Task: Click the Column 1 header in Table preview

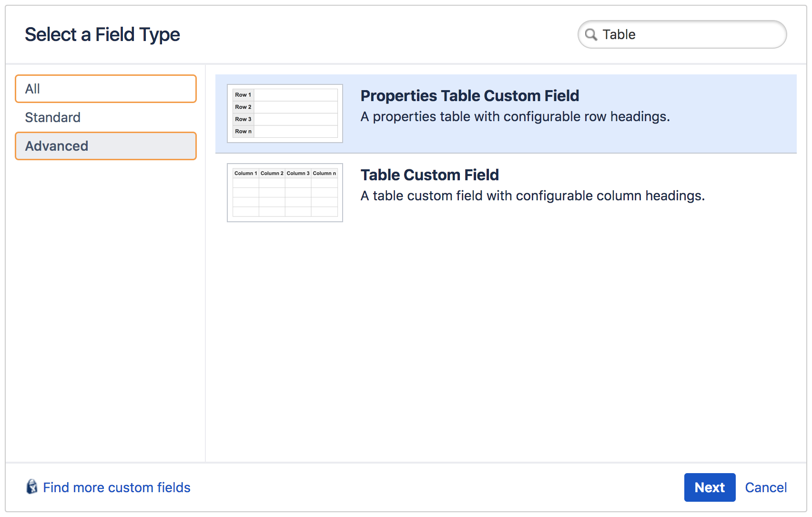Action: [245, 173]
